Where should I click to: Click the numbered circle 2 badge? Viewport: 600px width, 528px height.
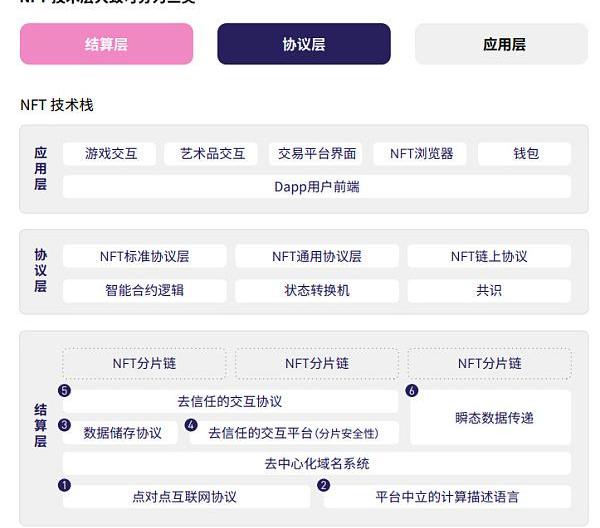coord(323,485)
